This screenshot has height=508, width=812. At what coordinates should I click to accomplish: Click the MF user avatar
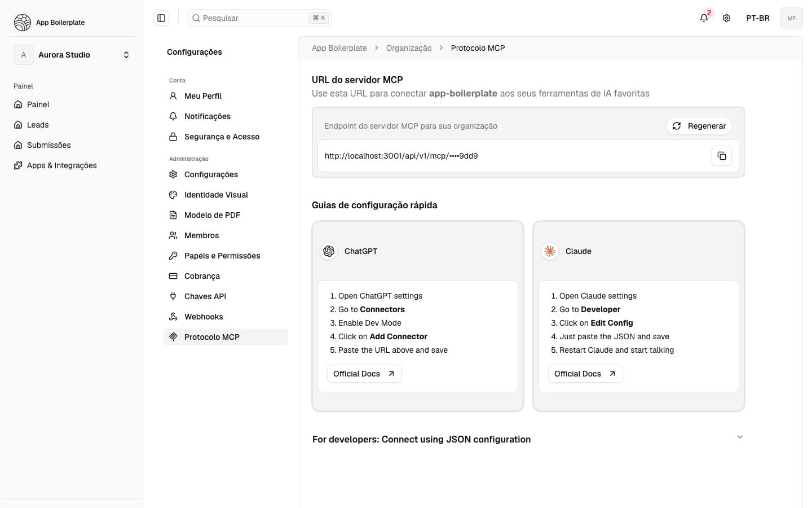[791, 18]
